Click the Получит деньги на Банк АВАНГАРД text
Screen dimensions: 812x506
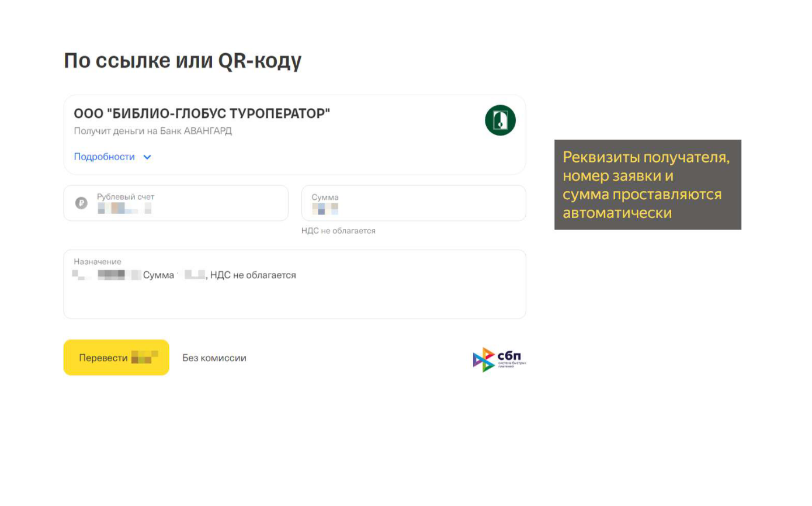[152, 131]
